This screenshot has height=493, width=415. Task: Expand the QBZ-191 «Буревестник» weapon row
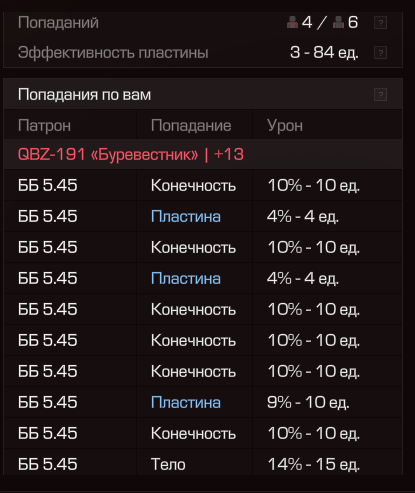click(x=203, y=154)
